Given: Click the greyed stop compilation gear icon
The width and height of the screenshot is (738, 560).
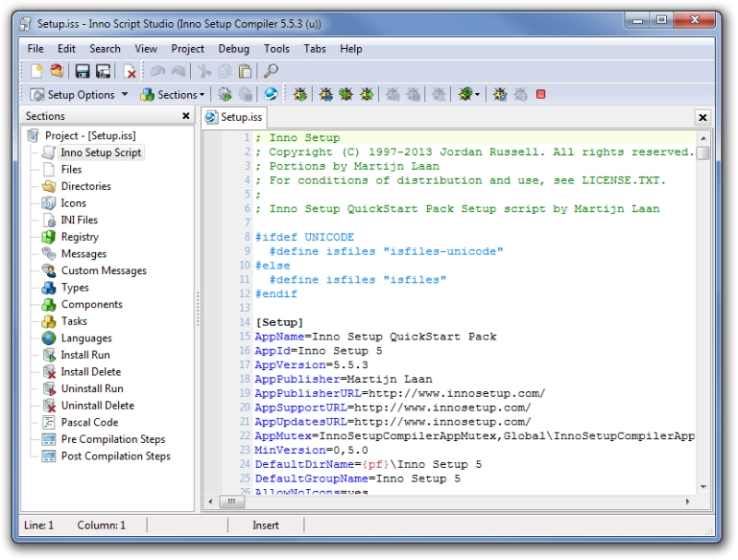Looking at the screenshot, I should tap(245, 95).
